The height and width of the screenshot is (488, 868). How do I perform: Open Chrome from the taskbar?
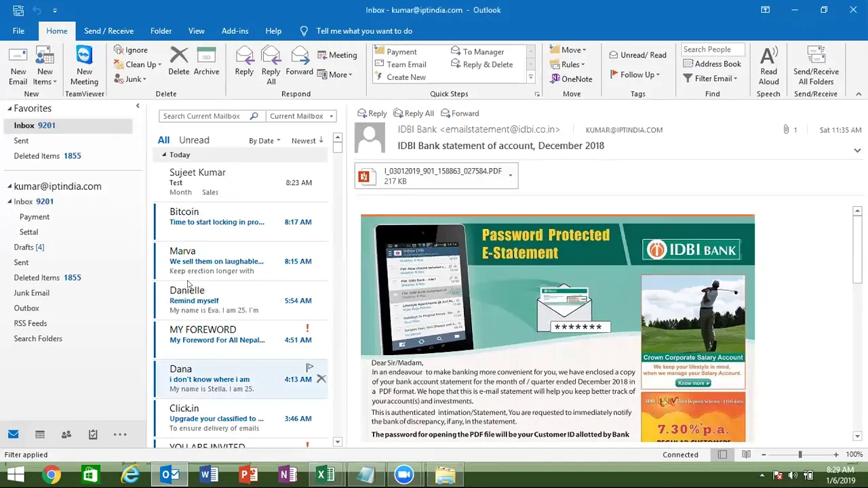click(52, 474)
